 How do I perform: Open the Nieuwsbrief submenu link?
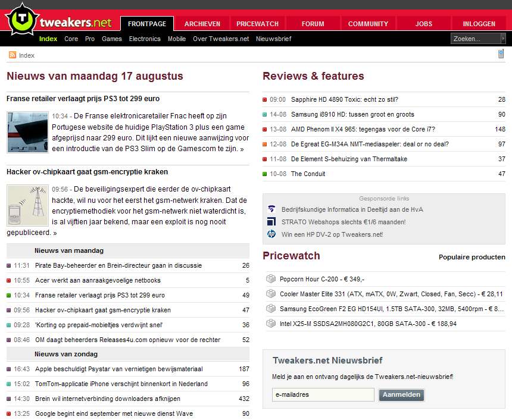pos(273,39)
